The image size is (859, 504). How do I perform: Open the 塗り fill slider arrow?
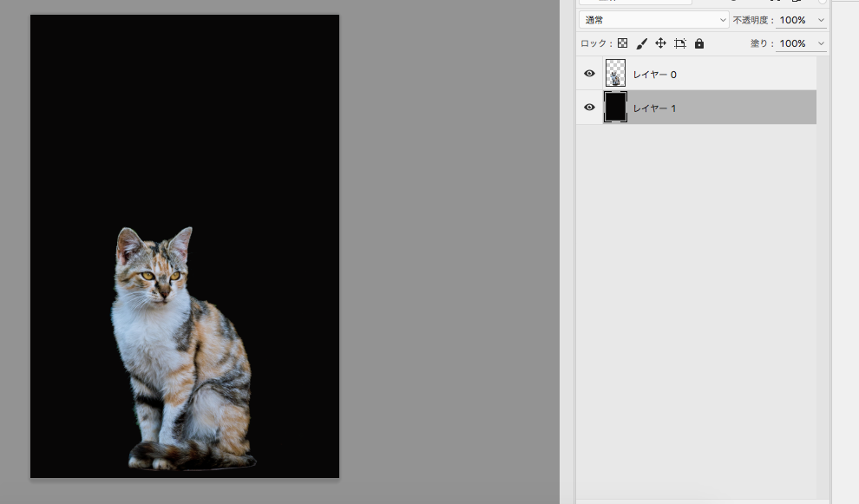coord(821,44)
